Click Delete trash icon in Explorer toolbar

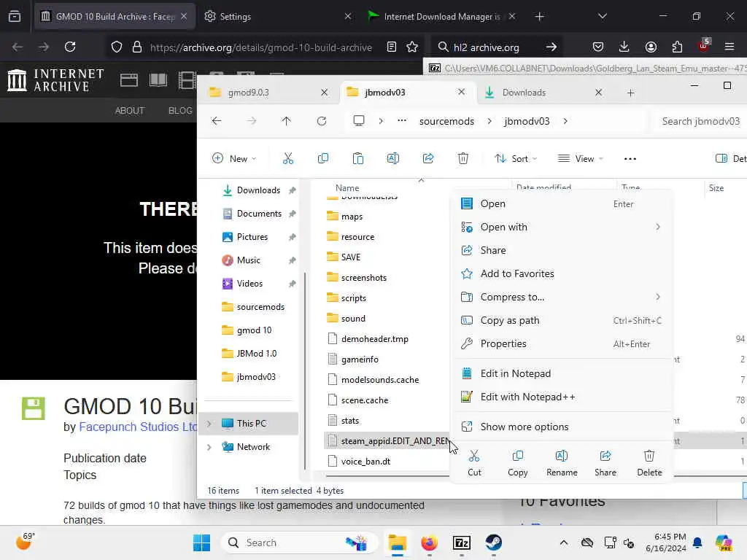(463, 158)
